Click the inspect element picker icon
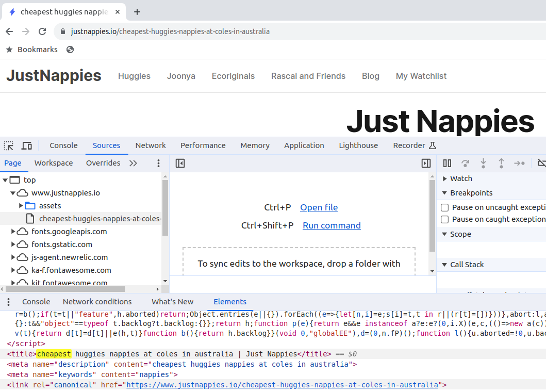546x392 pixels. point(9,145)
